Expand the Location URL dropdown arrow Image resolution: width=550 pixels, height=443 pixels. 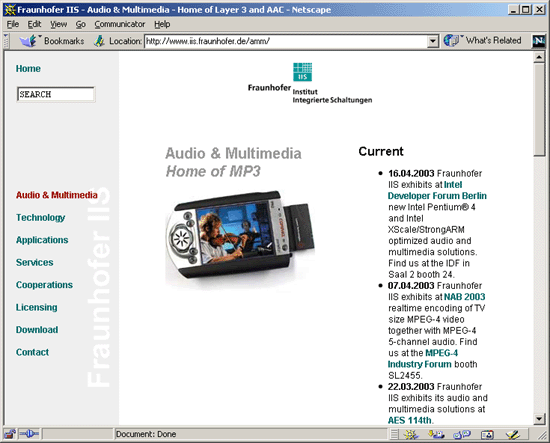(x=433, y=41)
